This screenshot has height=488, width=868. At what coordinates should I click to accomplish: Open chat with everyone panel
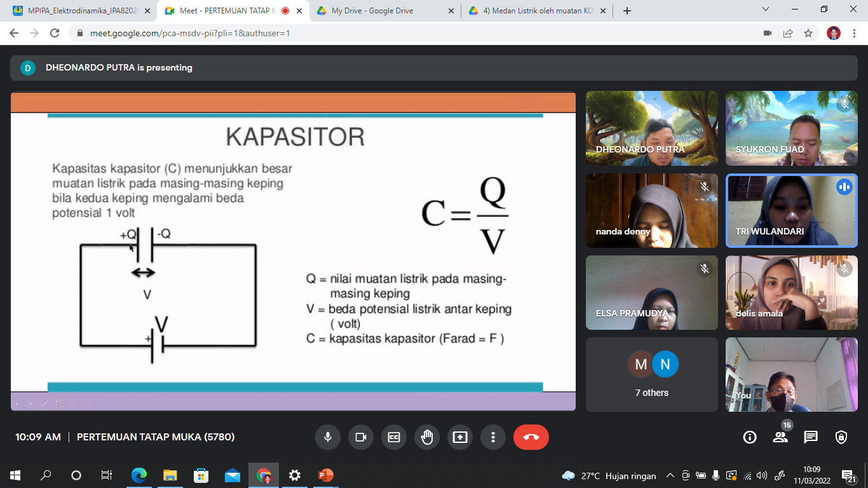[811, 437]
